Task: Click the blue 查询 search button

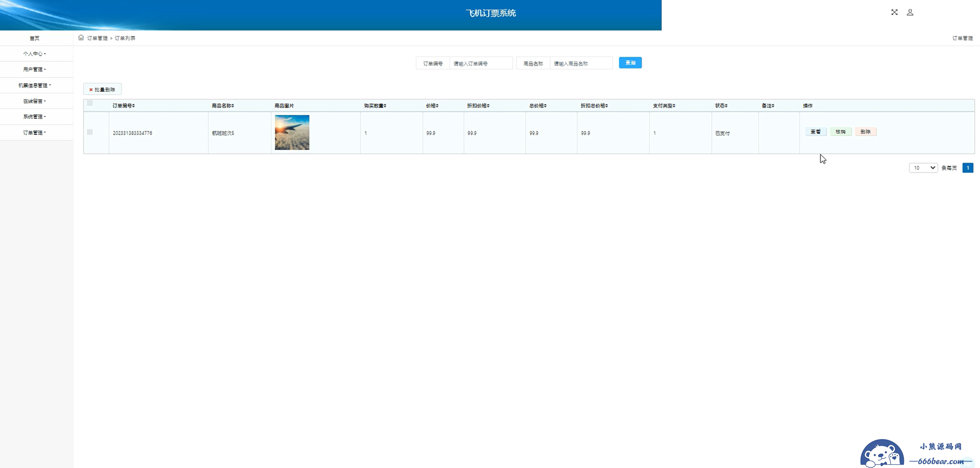Action: [630, 63]
